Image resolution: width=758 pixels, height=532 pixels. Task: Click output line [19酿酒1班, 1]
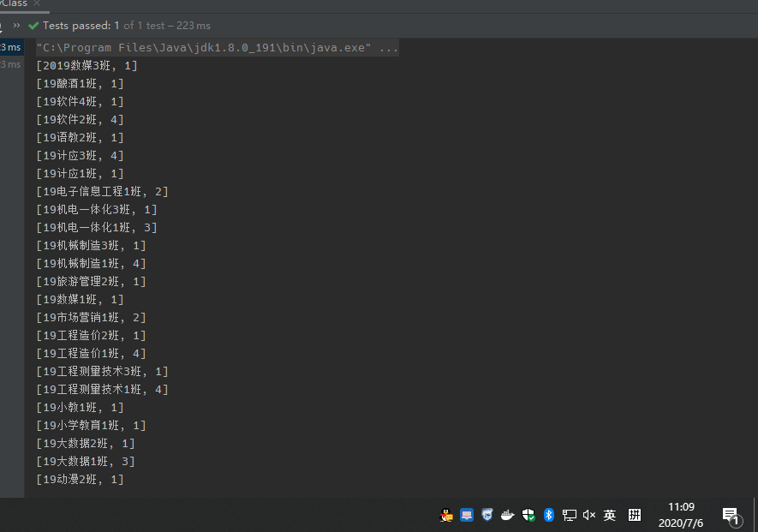pos(81,84)
